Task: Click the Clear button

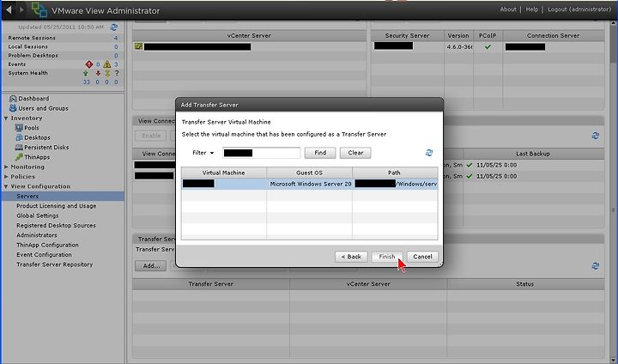Action: pyautogui.click(x=355, y=153)
